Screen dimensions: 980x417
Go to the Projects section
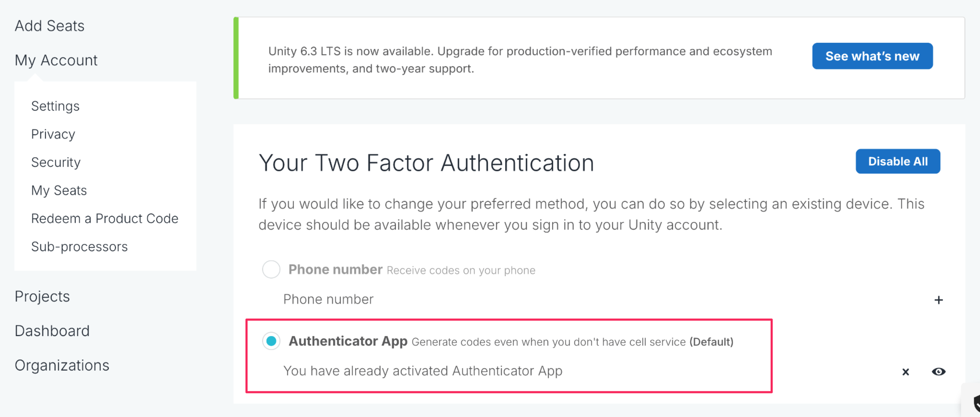click(42, 296)
